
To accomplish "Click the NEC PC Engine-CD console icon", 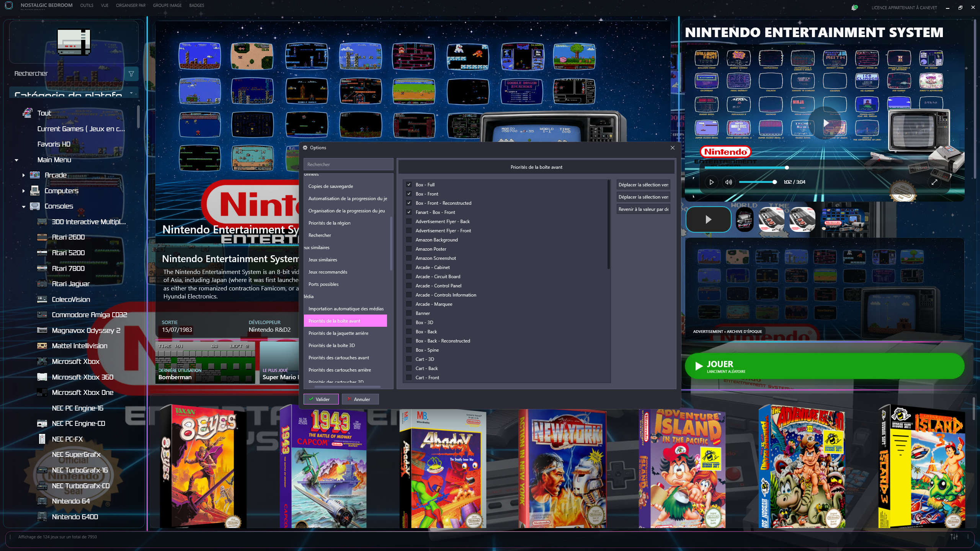I will pyautogui.click(x=42, y=424).
